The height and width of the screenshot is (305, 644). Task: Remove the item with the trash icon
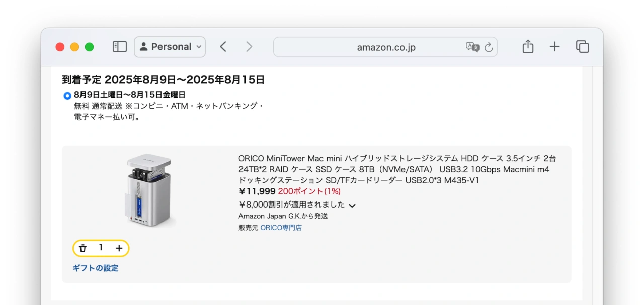pyautogui.click(x=83, y=248)
